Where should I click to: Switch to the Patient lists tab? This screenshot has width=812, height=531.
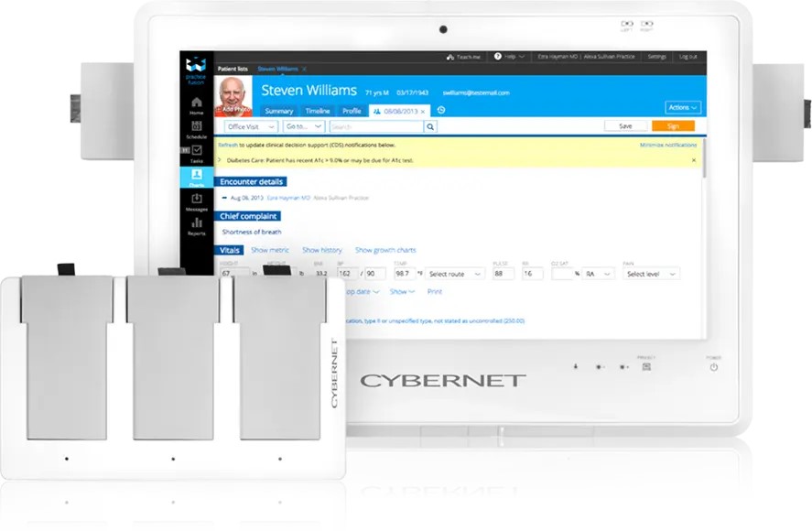[233, 69]
